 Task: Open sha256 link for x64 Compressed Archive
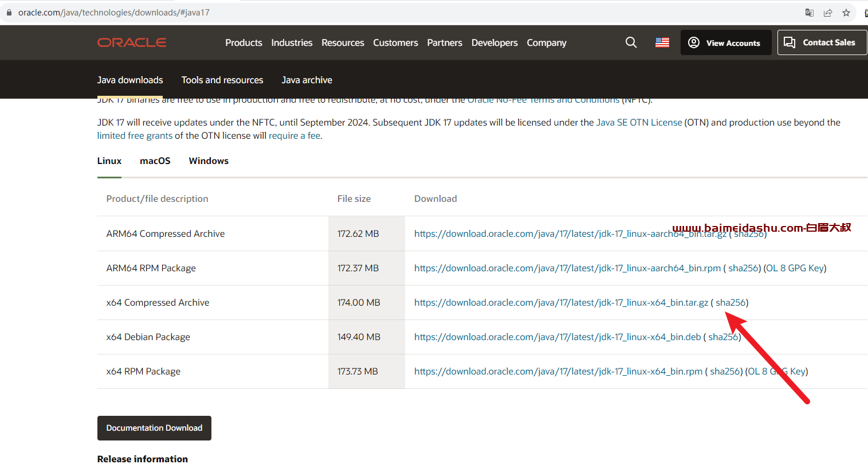point(730,302)
